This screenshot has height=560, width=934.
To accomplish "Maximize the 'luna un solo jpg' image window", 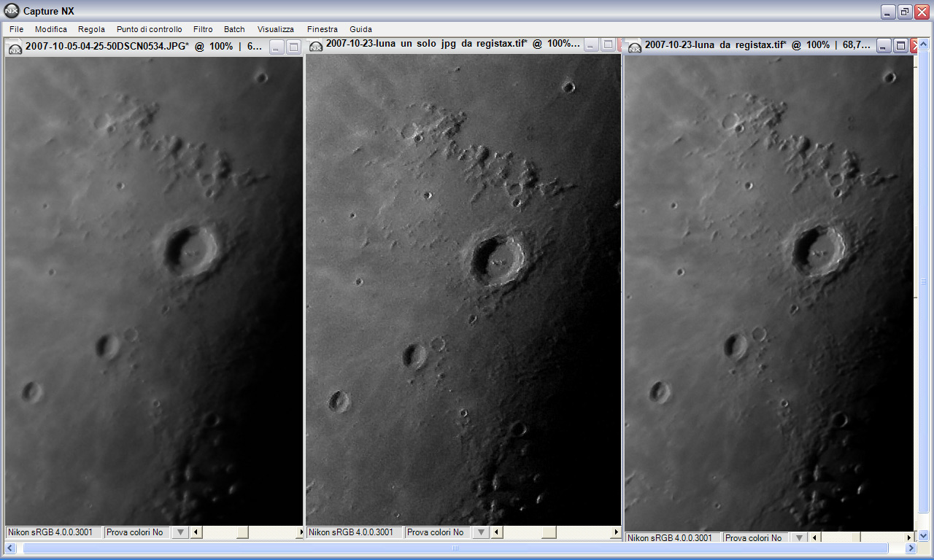I will [608, 45].
